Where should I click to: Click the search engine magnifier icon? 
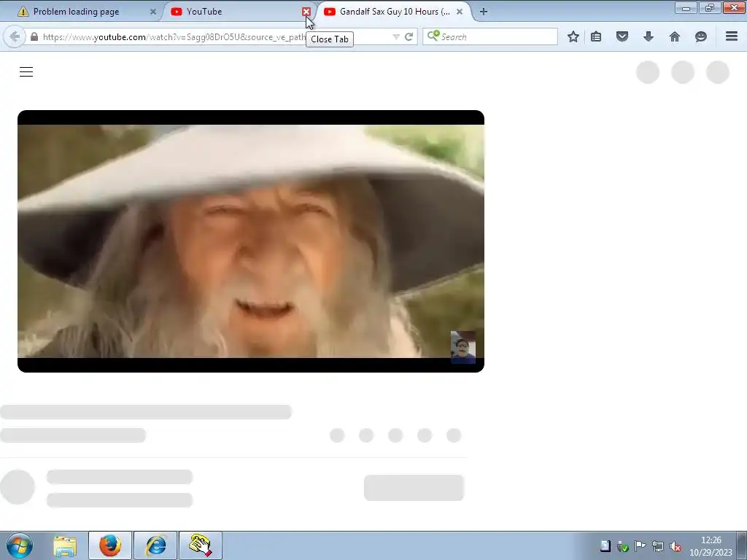click(x=433, y=36)
